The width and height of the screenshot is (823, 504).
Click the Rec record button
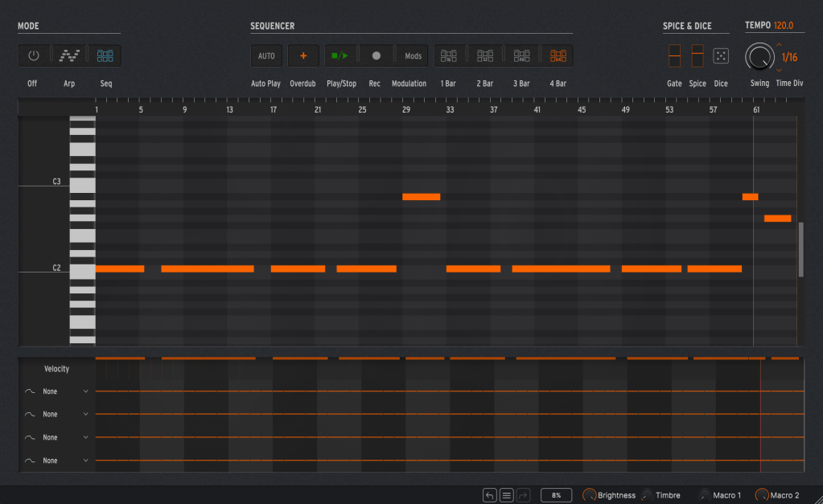376,56
